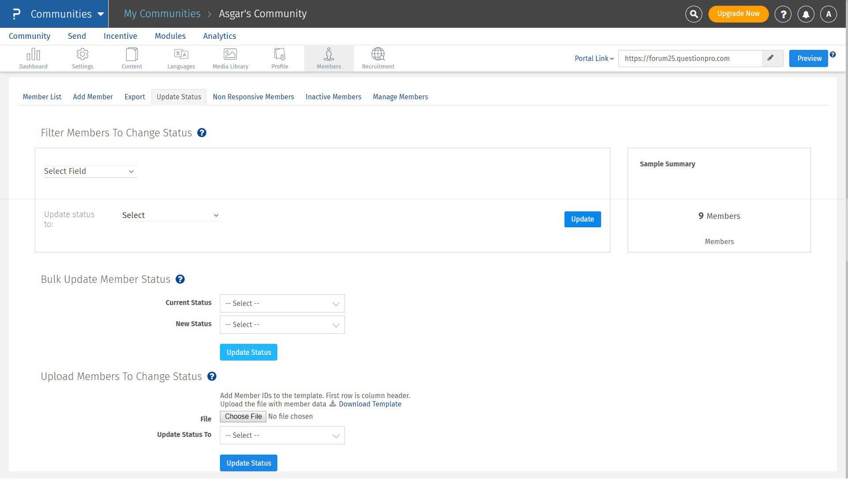The width and height of the screenshot is (848, 504).
Task: Expand the Select Field dropdown
Action: (90, 171)
